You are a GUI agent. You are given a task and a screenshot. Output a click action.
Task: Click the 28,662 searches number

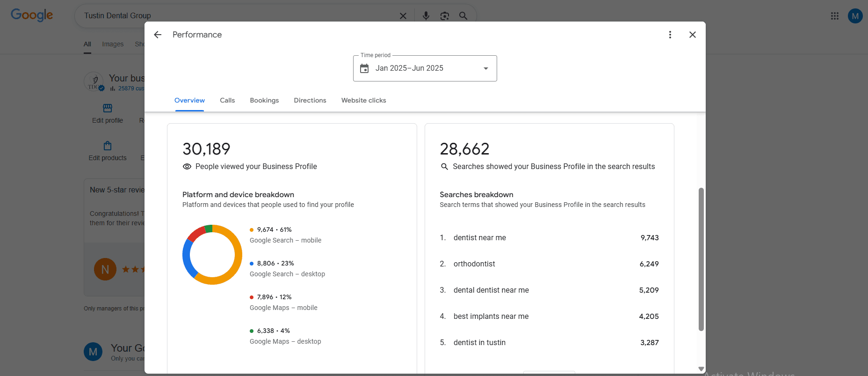click(x=464, y=149)
